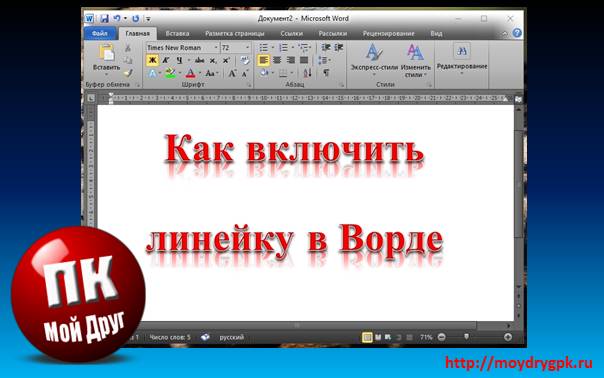Screen dimensions: 604x378
Task: Click the tab selector left of the ruler
Action: coord(91,99)
